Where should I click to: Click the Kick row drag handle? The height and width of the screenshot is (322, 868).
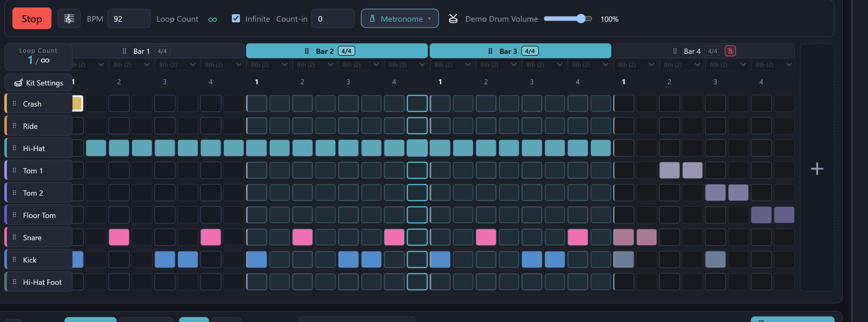14,259
